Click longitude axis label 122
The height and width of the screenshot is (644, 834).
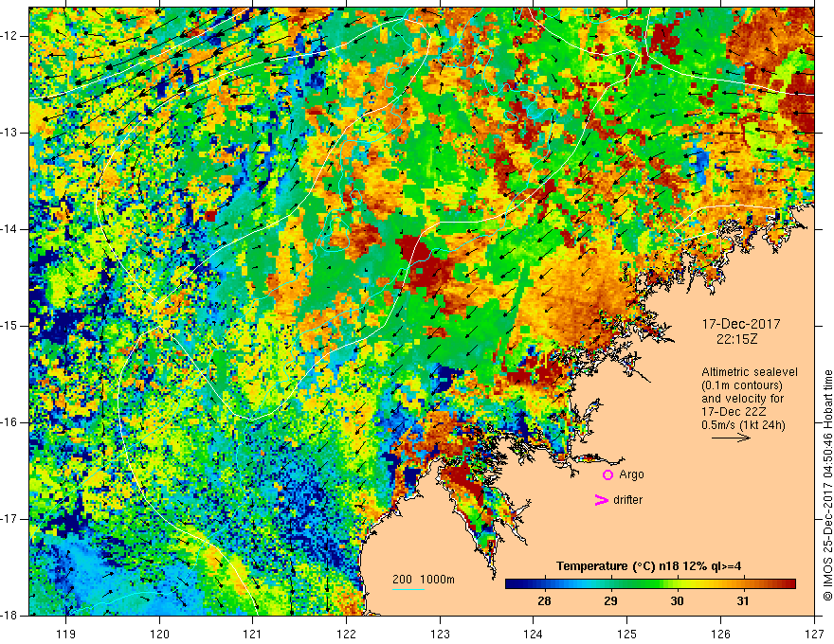(346, 635)
